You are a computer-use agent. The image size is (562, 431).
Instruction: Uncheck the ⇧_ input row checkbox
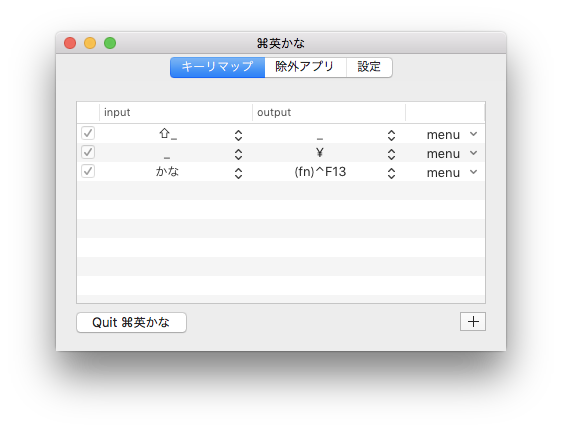point(88,133)
